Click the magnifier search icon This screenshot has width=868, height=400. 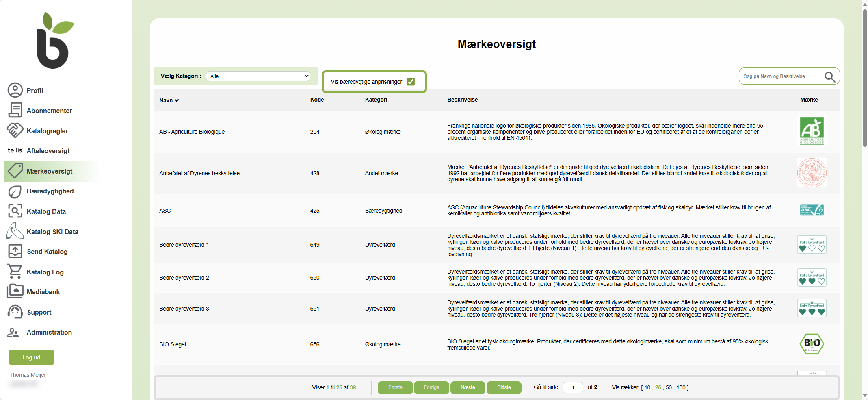(x=830, y=77)
